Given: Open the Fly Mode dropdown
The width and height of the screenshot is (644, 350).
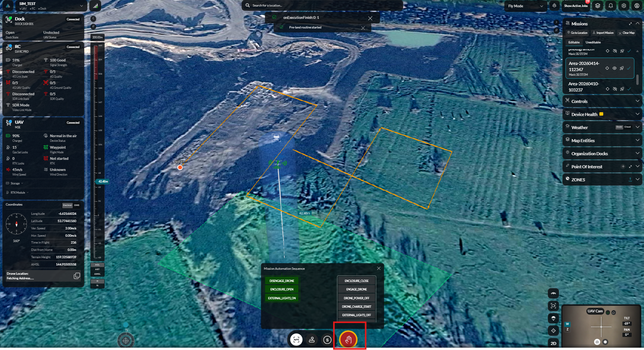Looking at the screenshot, I should [x=526, y=6].
